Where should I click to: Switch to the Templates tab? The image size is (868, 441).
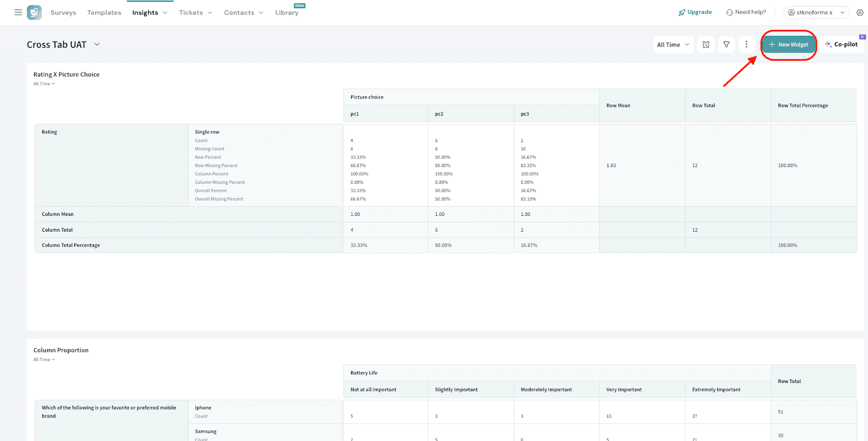click(104, 12)
